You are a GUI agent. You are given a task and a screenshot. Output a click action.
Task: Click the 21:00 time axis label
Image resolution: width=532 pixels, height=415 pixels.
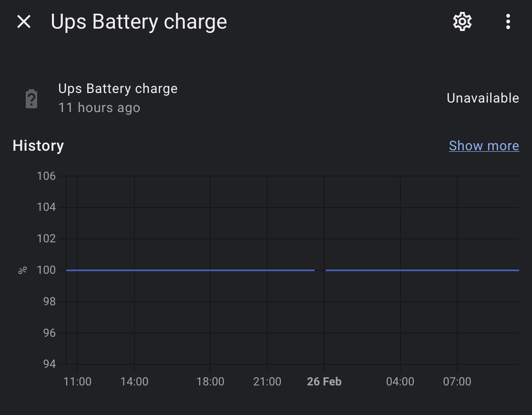[267, 382]
